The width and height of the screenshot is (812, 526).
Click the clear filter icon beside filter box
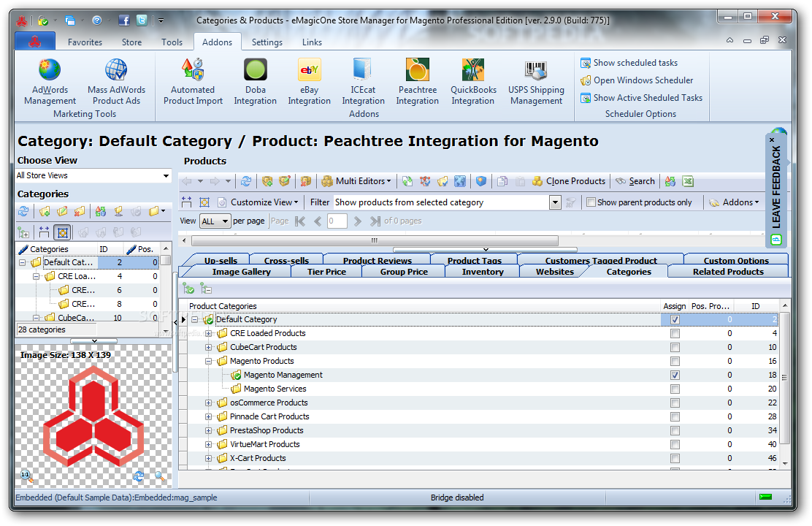click(570, 202)
